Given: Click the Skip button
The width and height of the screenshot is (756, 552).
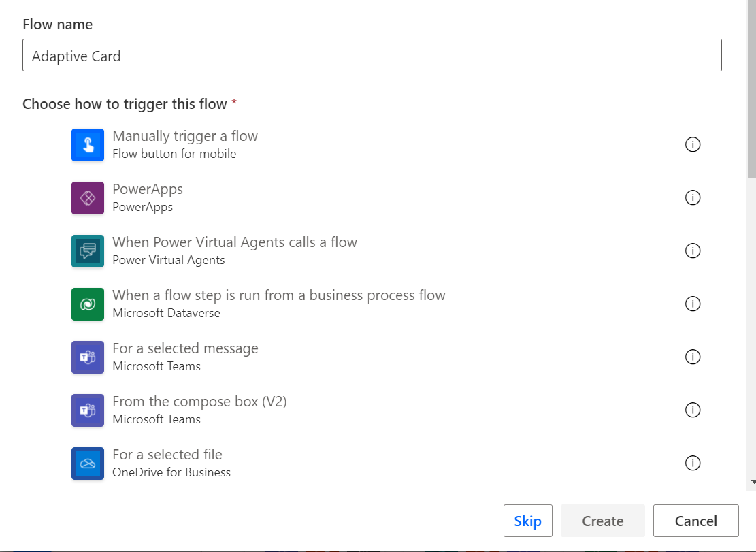Looking at the screenshot, I should tap(527, 520).
